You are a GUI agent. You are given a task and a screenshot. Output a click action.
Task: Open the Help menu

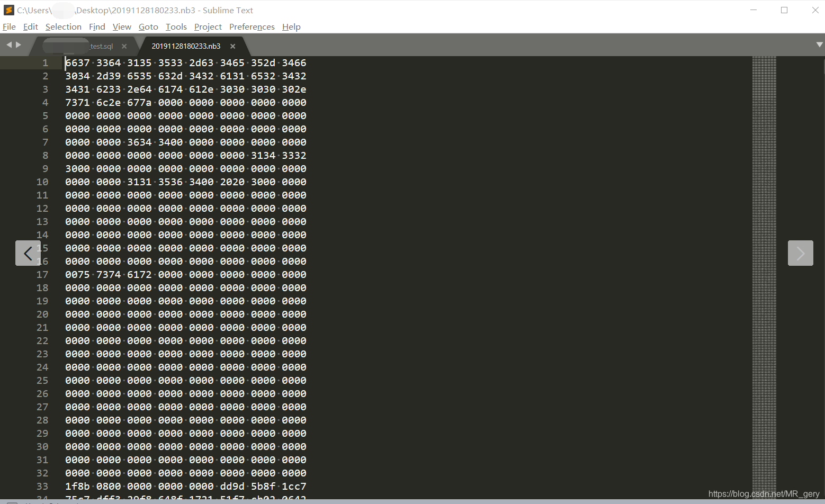[291, 26]
